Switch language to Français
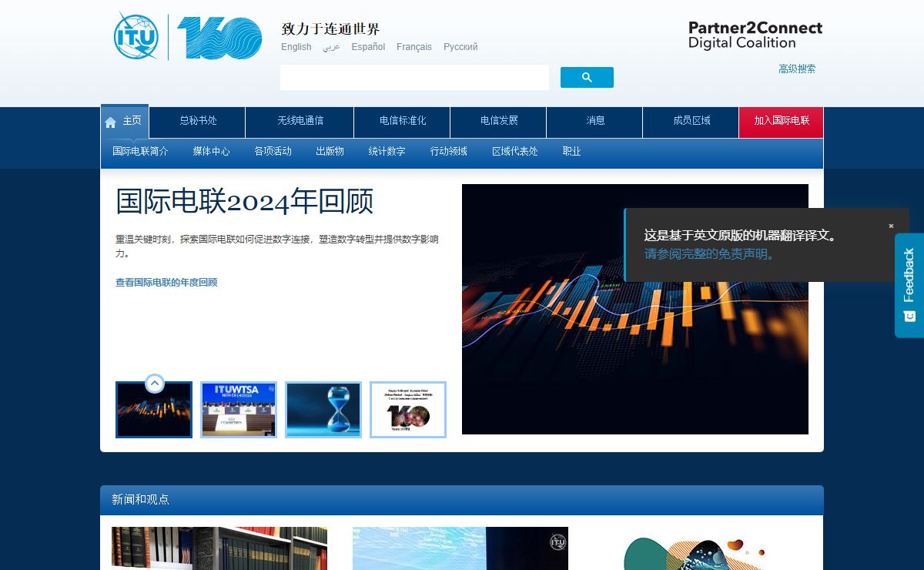Image resolution: width=924 pixels, height=570 pixels. pos(414,47)
